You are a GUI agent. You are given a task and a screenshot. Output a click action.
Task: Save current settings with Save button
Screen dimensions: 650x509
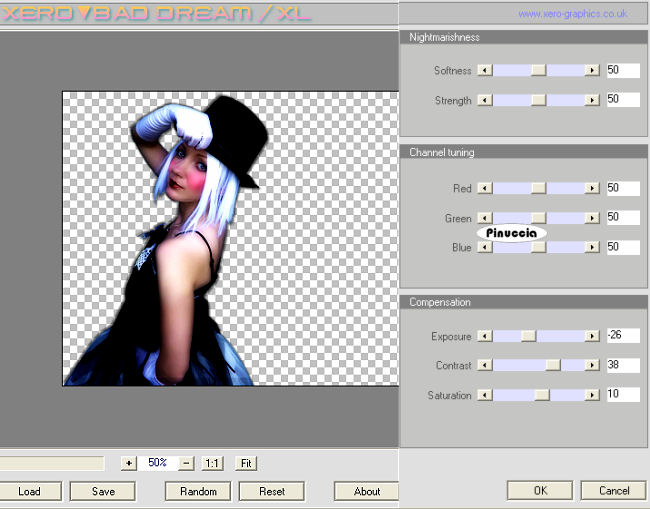(x=103, y=491)
